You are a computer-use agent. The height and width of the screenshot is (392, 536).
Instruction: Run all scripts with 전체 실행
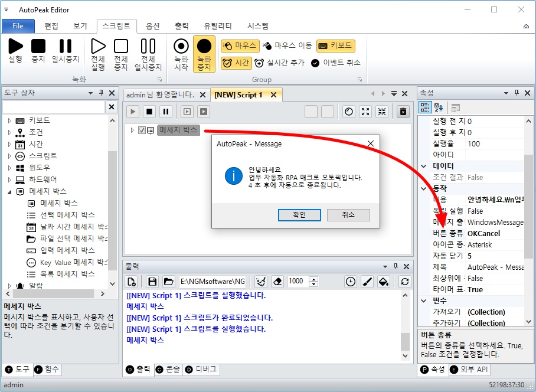[x=98, y=54]
